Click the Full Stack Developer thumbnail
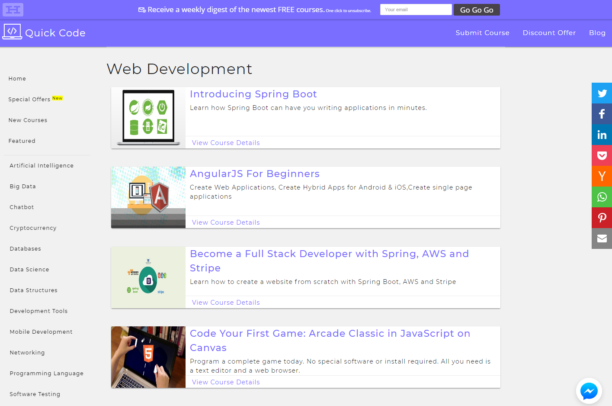612x406 pixels. tap(148, 277)
